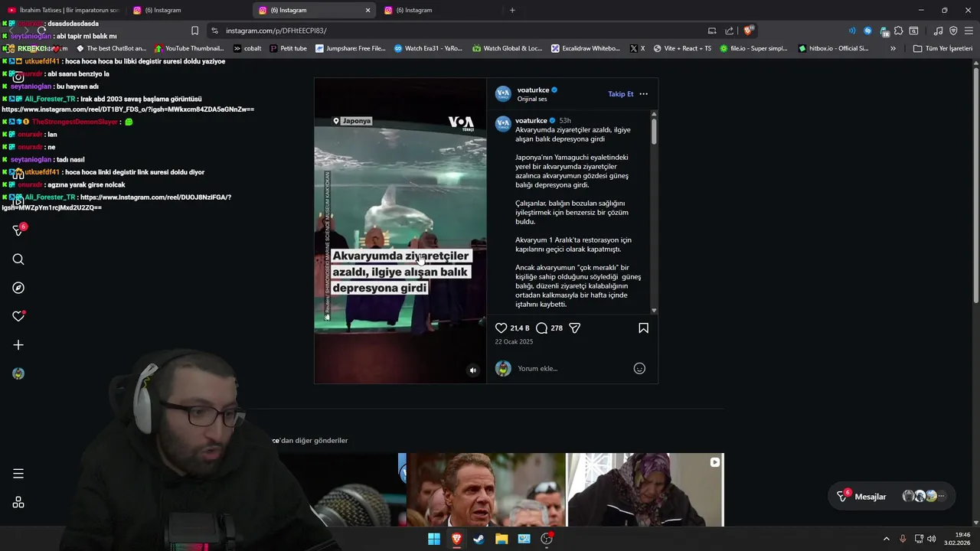The image size is (980, 551).
Task: Open the Brave music playlist icon
Action: [x=938, y=31]
